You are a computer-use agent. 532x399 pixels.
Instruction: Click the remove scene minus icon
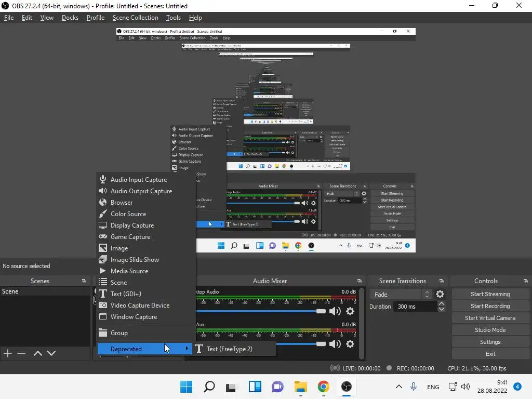[x=21, y=353]
